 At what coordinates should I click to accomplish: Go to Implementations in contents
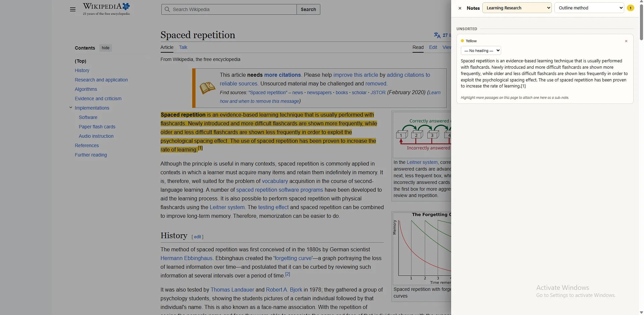pos(92,108)
